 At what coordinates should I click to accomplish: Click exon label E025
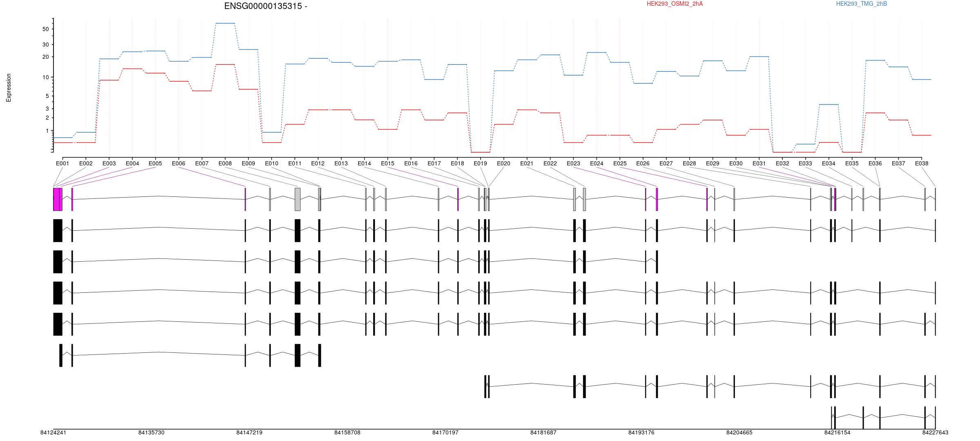[x=620, y=163]
